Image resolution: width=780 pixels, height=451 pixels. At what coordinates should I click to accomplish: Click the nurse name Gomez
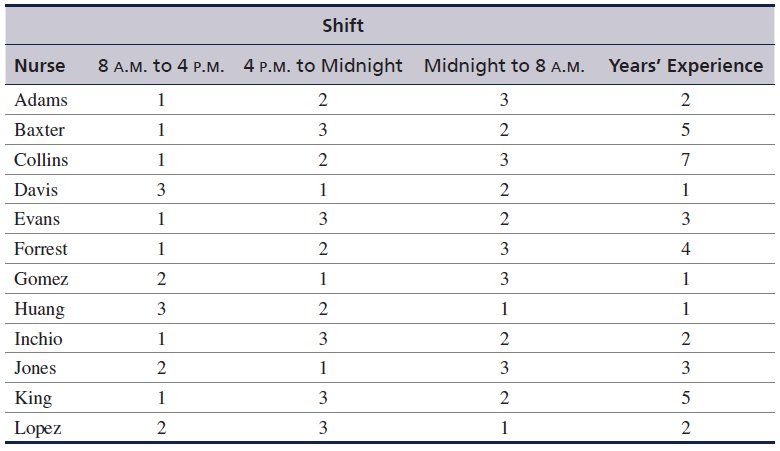(x=41, y=278)
